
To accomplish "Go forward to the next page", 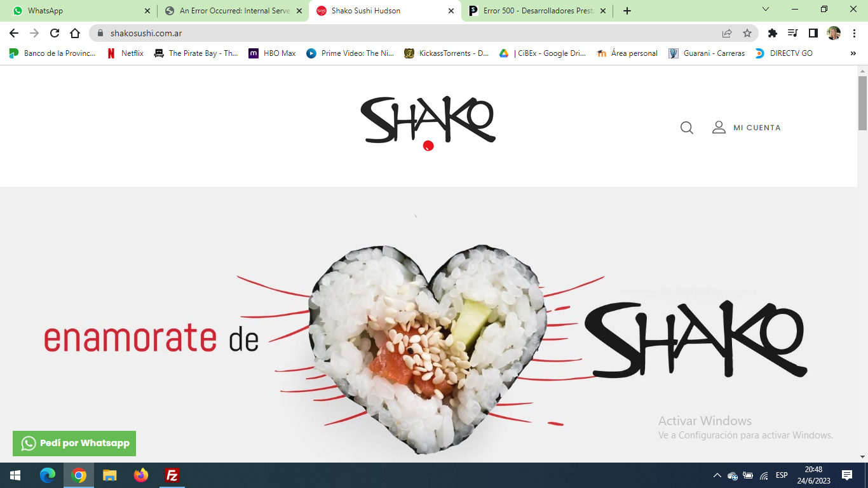I will click(34, 33).
